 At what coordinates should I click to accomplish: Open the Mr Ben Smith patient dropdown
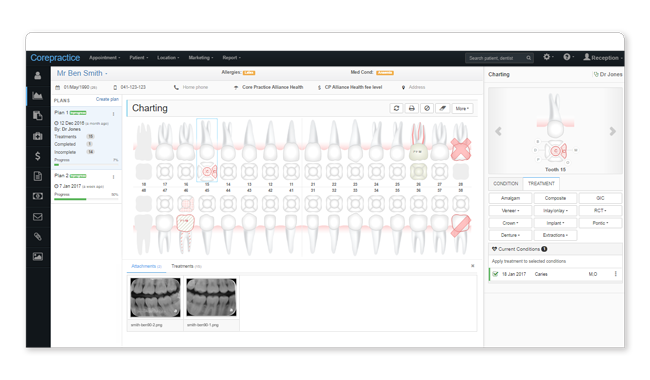point(82,73)
